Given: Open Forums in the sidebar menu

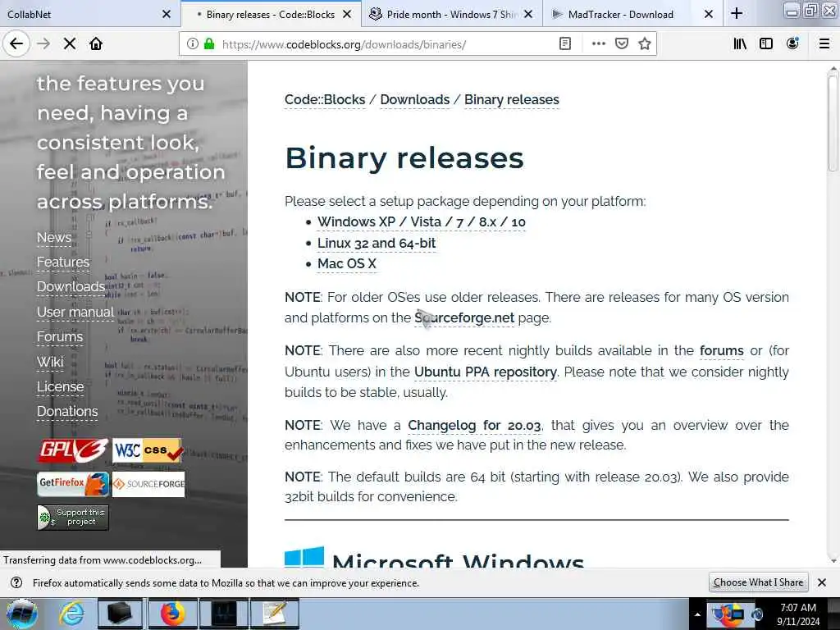Looking at the screenshot, I should click(59, 337).
